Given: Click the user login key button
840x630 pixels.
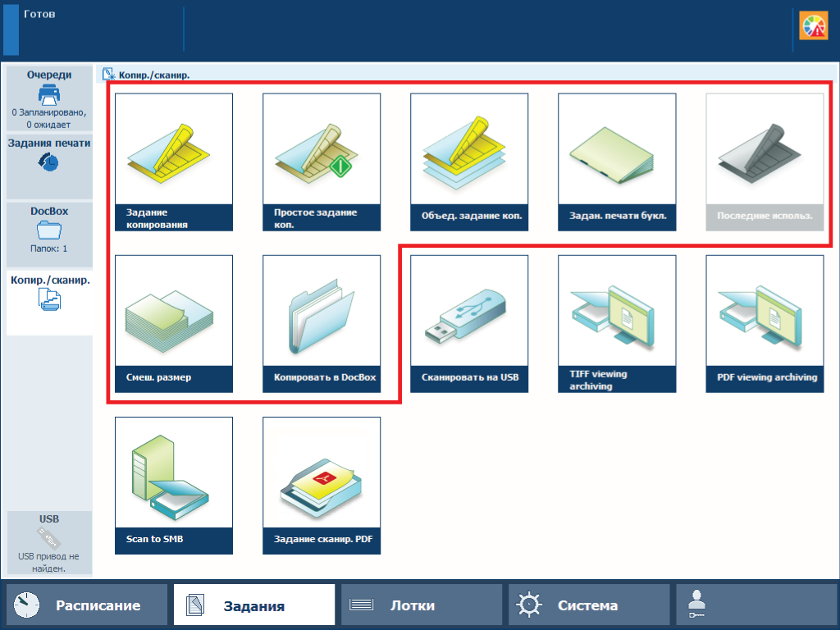Looking at the screenshot, I should click(756, 605).
